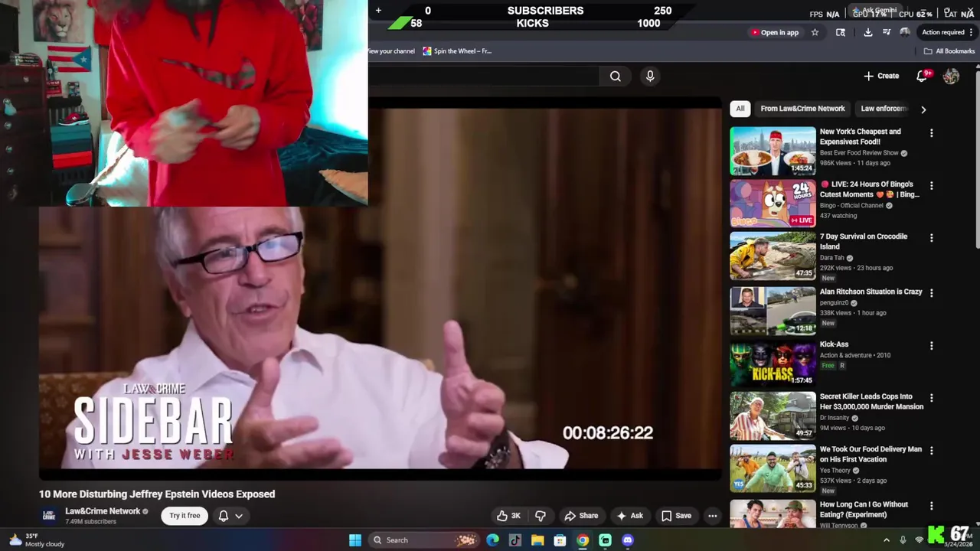Image resolution: width=980 pixels, height=551 pixels.
Task: Click 'Alan Ritchson Situation is Crazy' title
Action: point(871,292)
